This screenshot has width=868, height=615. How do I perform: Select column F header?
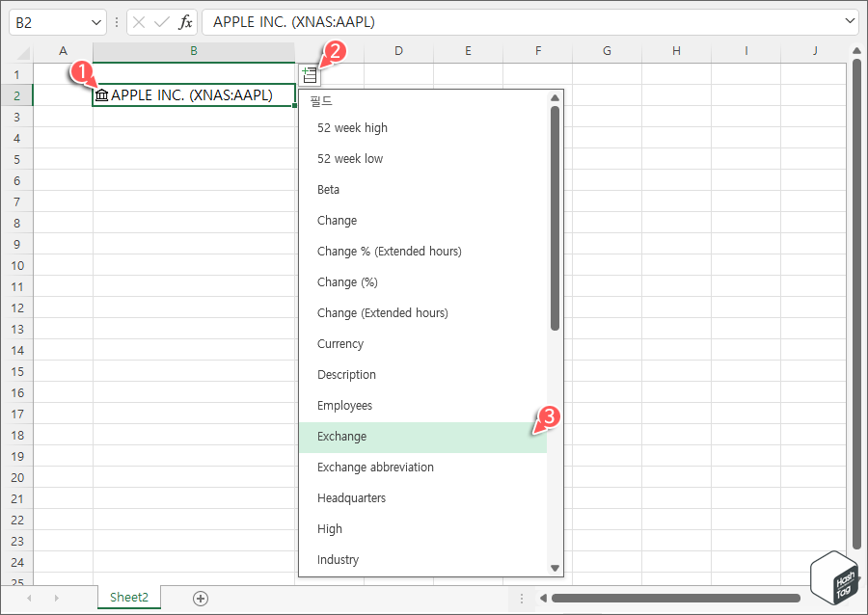[x=538, y=51]
